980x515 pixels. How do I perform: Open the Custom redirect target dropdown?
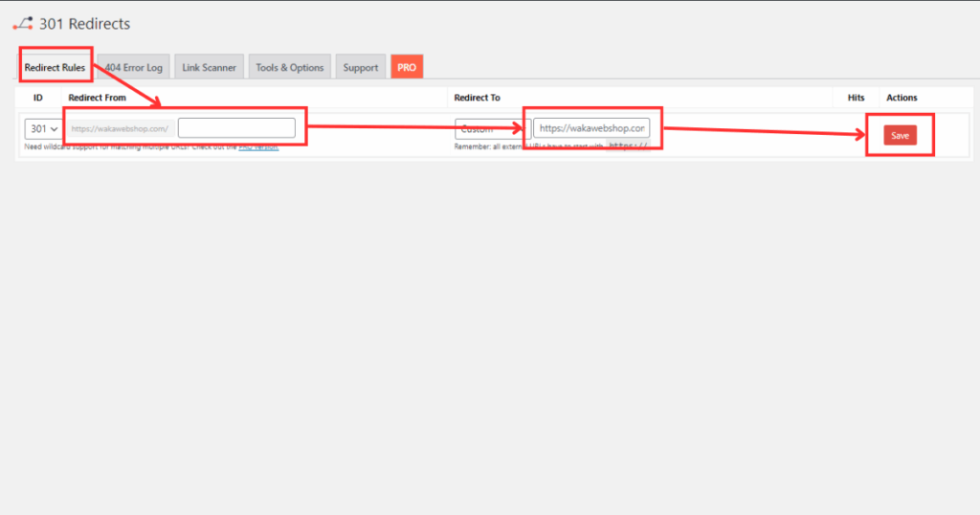pos(491,128)
